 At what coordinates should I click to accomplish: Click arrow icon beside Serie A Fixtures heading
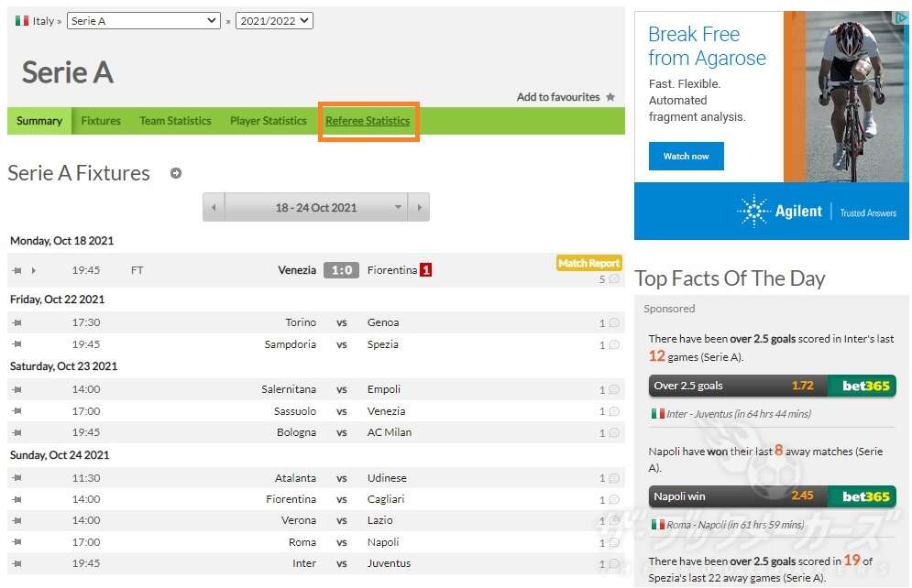pyautogui.click(x=176, y=173)
